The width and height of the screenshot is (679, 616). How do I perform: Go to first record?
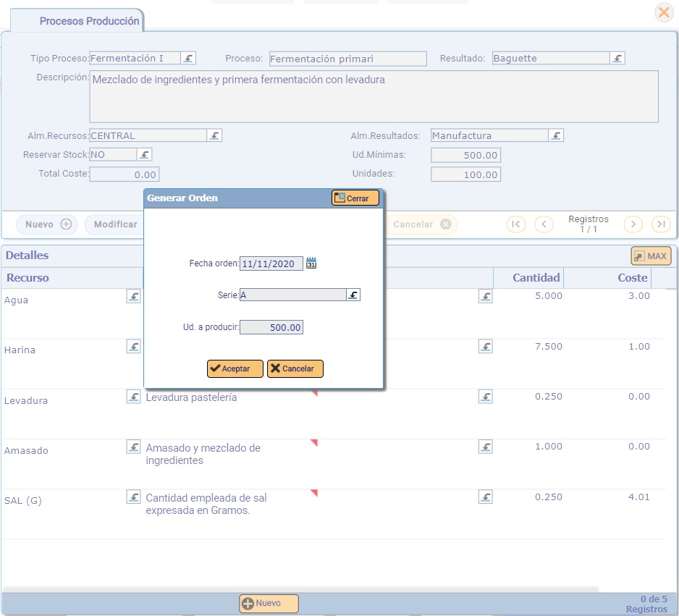coord(515,224)
